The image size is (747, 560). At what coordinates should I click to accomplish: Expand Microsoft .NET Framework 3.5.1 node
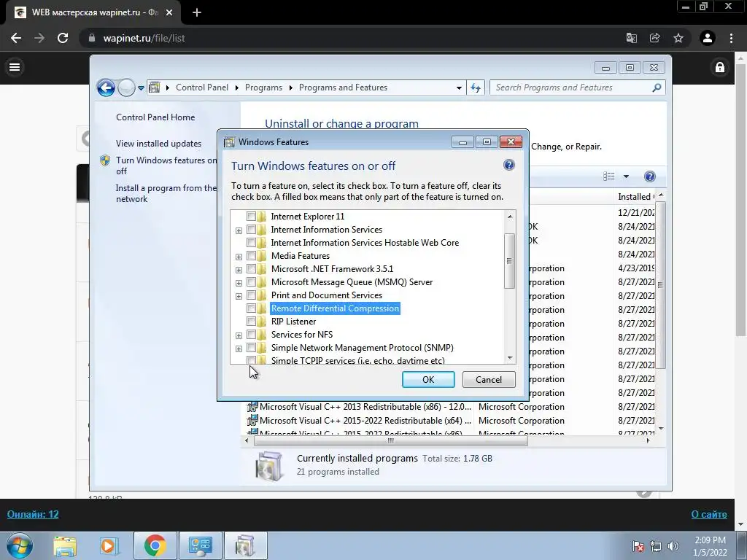(x=239, y=270)
